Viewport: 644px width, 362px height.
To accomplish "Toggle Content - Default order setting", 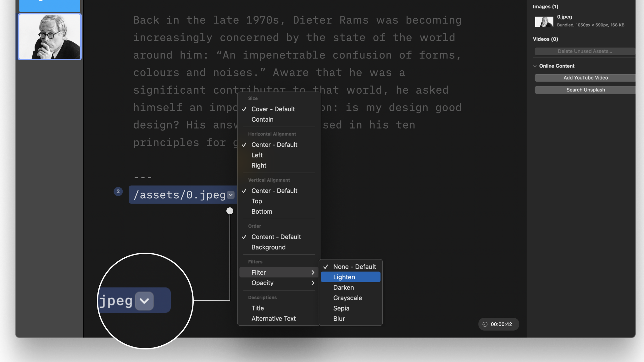I will coord(276,237).
